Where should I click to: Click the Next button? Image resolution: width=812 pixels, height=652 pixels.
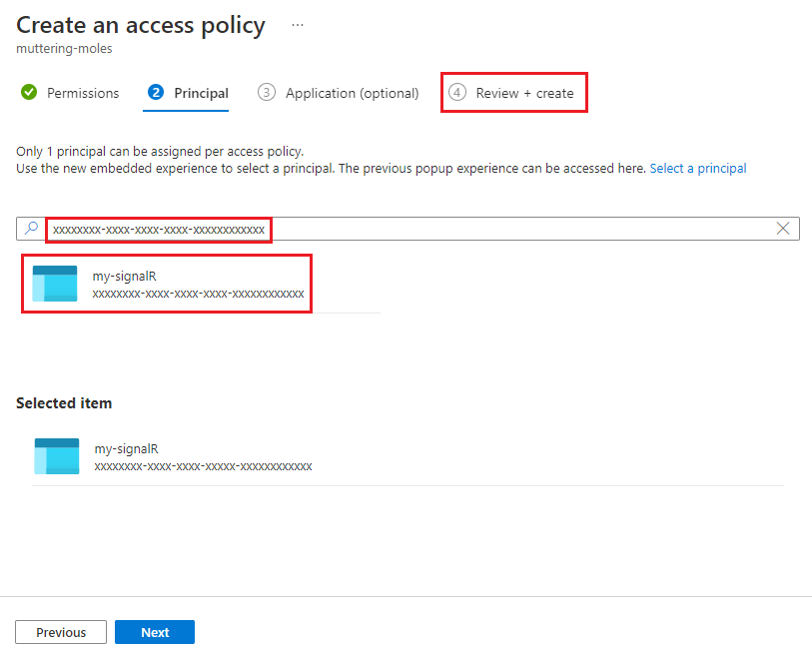154,632
